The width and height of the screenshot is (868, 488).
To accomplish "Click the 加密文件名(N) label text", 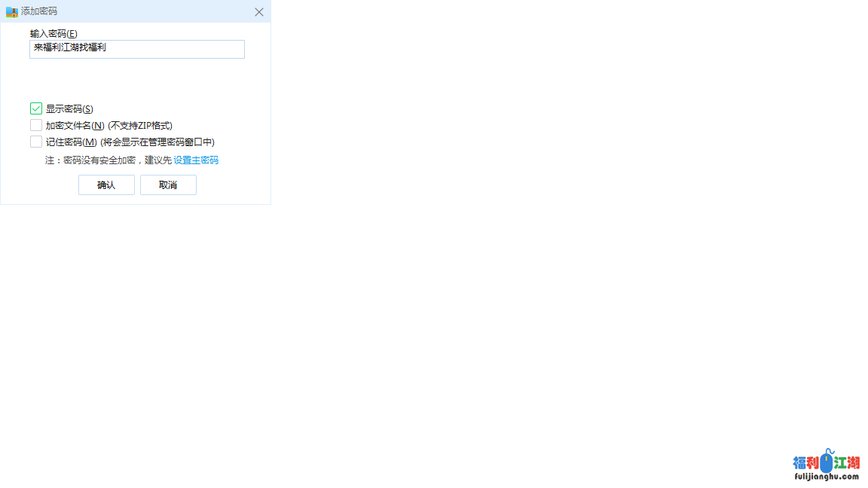I will pyautogui.click(x=75, y=126).
